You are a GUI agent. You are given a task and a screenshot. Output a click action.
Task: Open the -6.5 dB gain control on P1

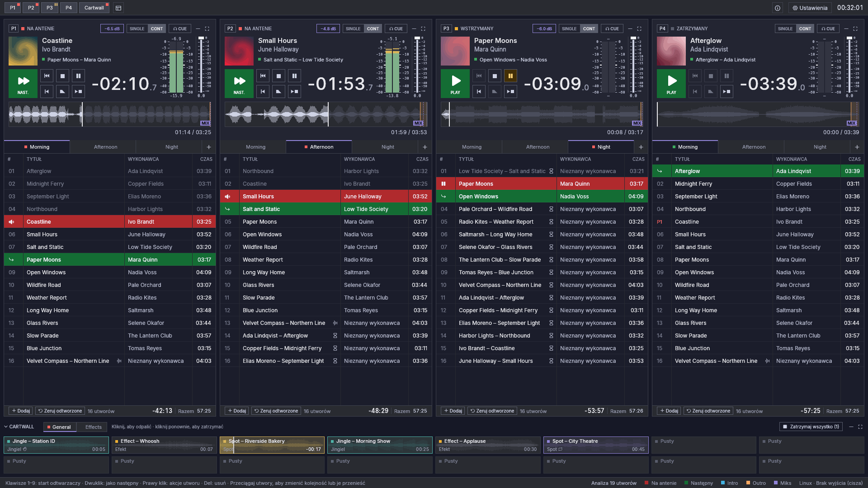point(112,28)
